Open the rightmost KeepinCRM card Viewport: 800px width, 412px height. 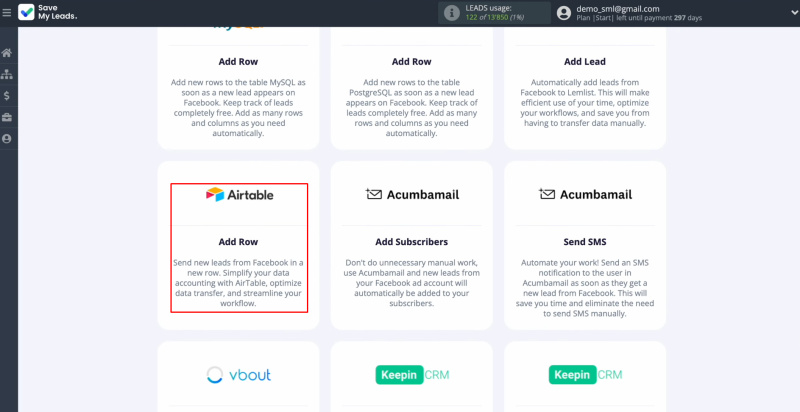pyautogui.click(x=584, y=377)
